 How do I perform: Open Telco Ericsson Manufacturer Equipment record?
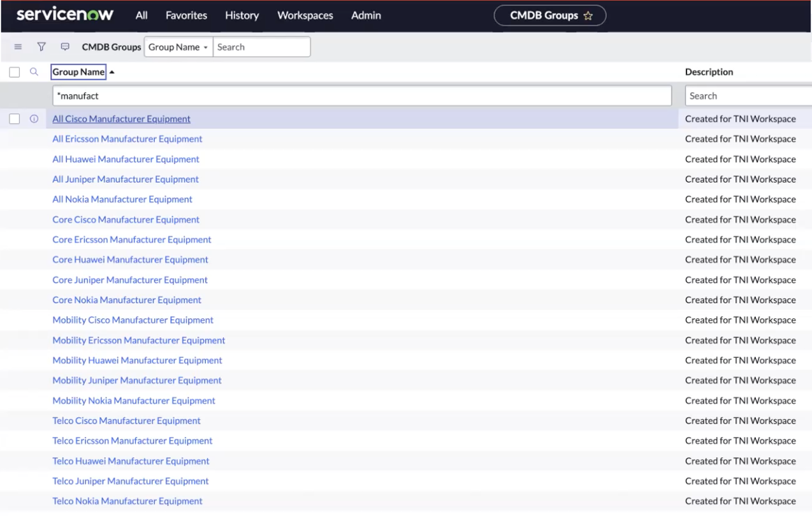coord(133,441)
